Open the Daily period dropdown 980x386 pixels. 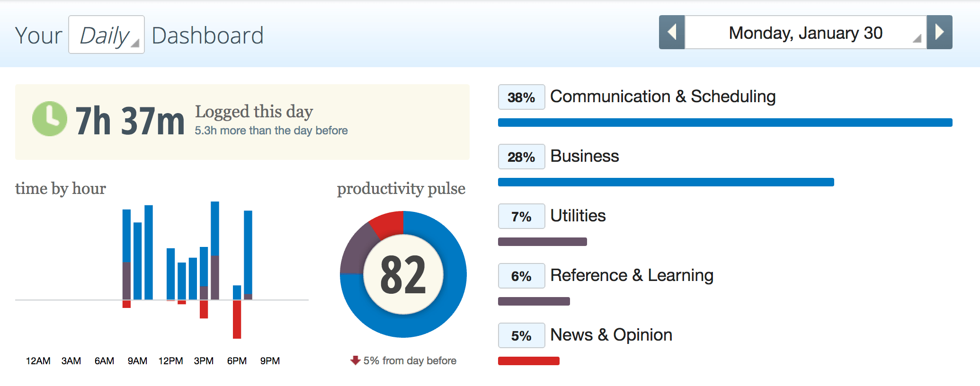pyautogui.click(x=107, y=35)
